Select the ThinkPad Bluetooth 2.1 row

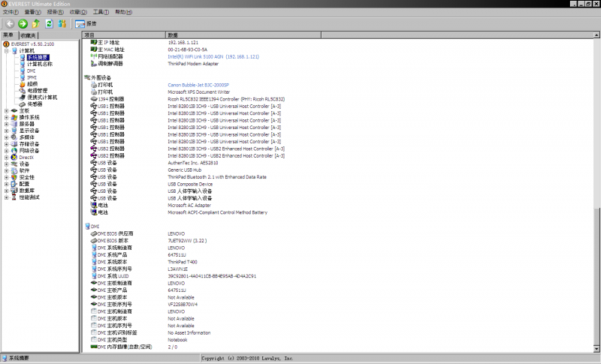(217, 177)
